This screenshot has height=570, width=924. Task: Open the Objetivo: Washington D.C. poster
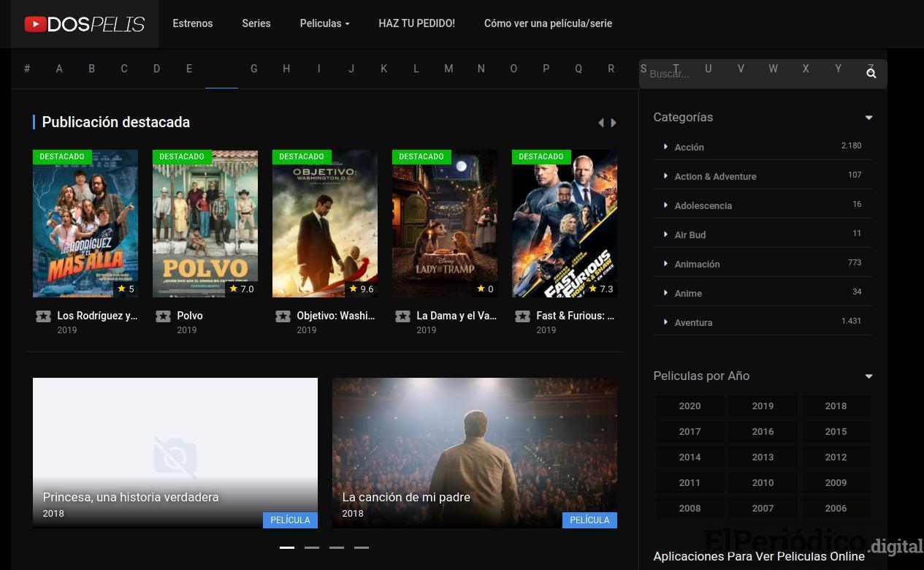tap(325, 224)
